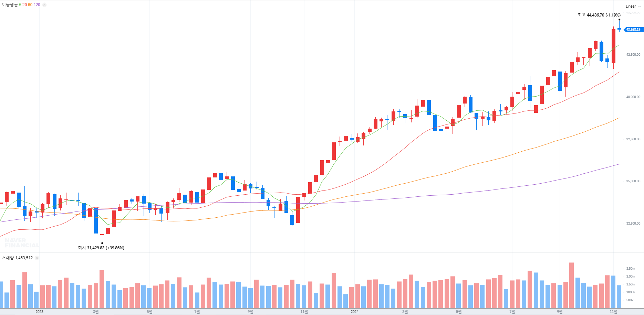The height and width of the screenshot is (315, 644).
Task: Click the 이동평균 indicator label
Action: 10,5
